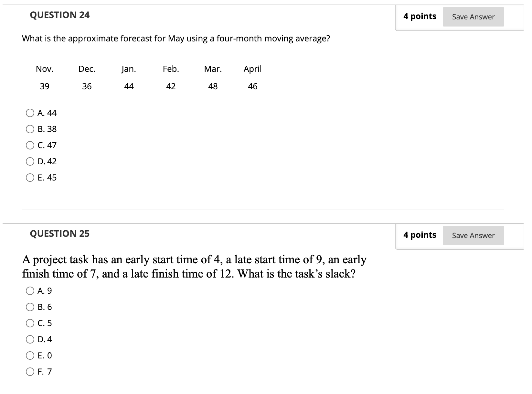Click the moving average question text
Image resolution: width=532 pixels, height=394 pixels.
[176, 38]
